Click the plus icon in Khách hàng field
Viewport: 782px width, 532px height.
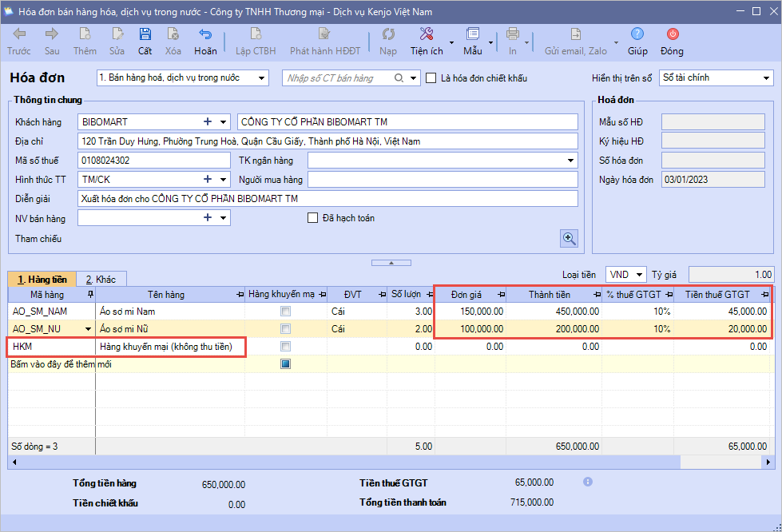(208, 122)
